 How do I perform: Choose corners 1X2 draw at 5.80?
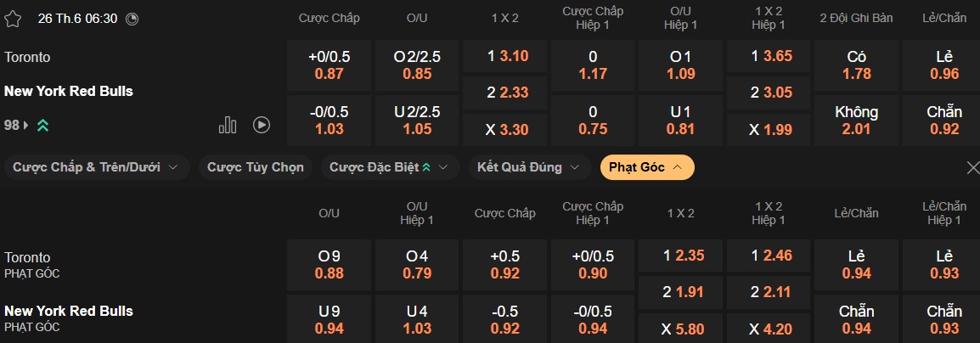click(x=680, y=328)
